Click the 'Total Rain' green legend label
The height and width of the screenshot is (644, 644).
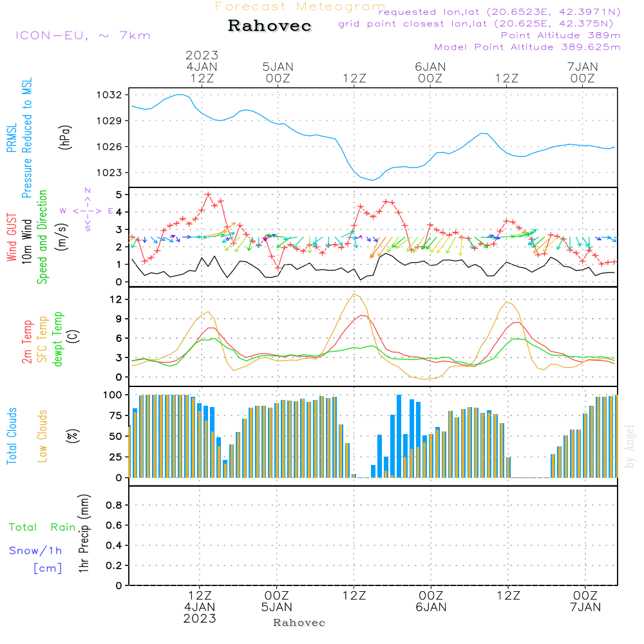(x=43, y=527)
